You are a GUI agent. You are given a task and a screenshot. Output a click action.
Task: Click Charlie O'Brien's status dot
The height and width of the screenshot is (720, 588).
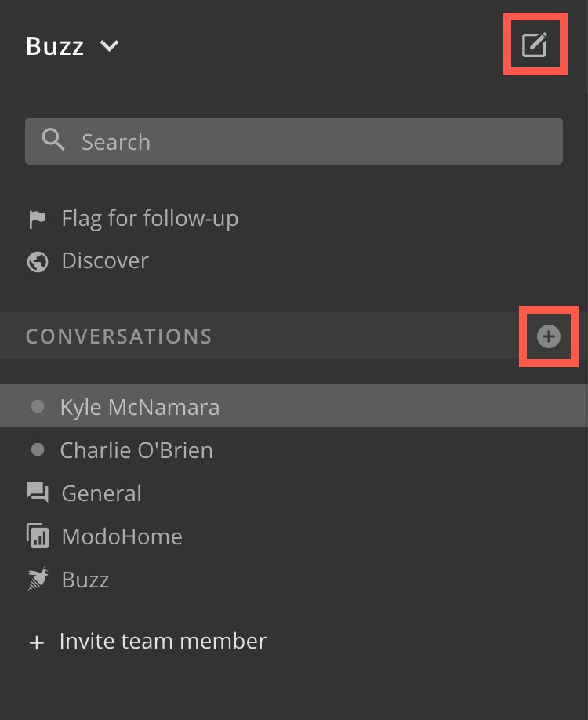click(37, 450)
